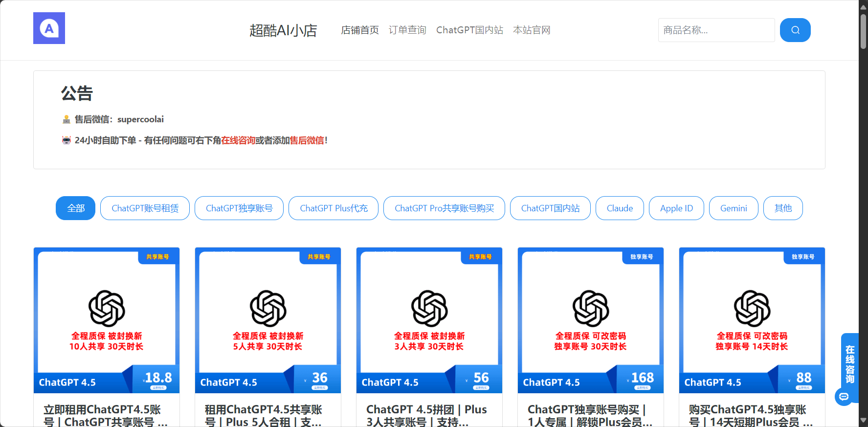This screenshot has width=868, height=427.
Task: Go to ChatGPT国内站 in top navigation
Action: (x=469, y=30)
